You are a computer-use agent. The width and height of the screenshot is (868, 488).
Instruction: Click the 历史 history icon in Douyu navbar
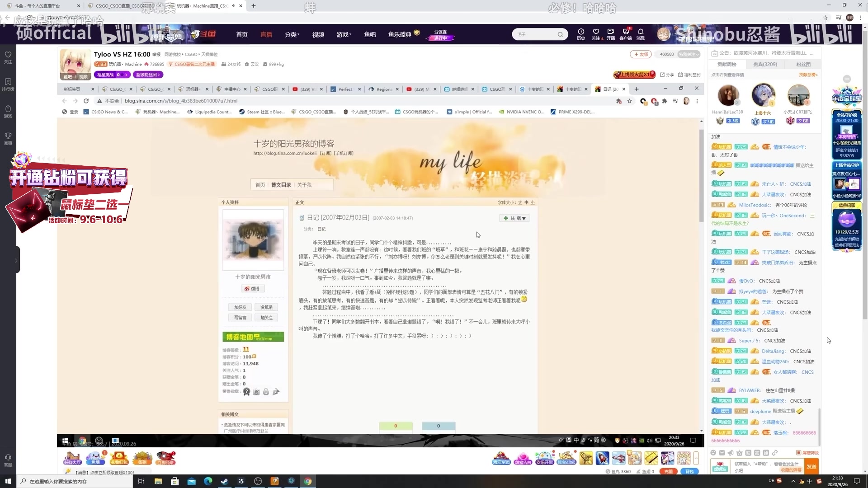pos(581,34)
